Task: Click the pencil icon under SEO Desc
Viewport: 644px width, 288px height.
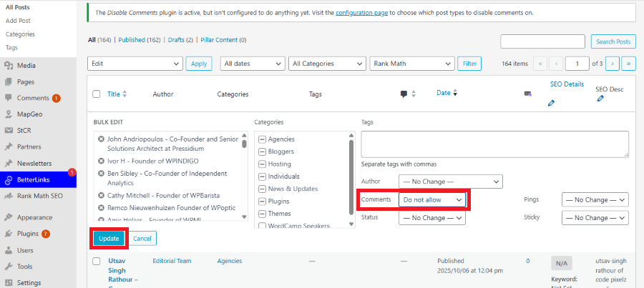Action: [x=600, y=99]
